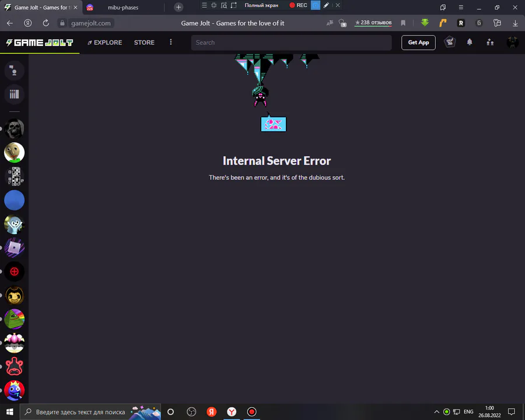Click the curly braces extension icon
The image size is (525, 420).
point(479,23)
